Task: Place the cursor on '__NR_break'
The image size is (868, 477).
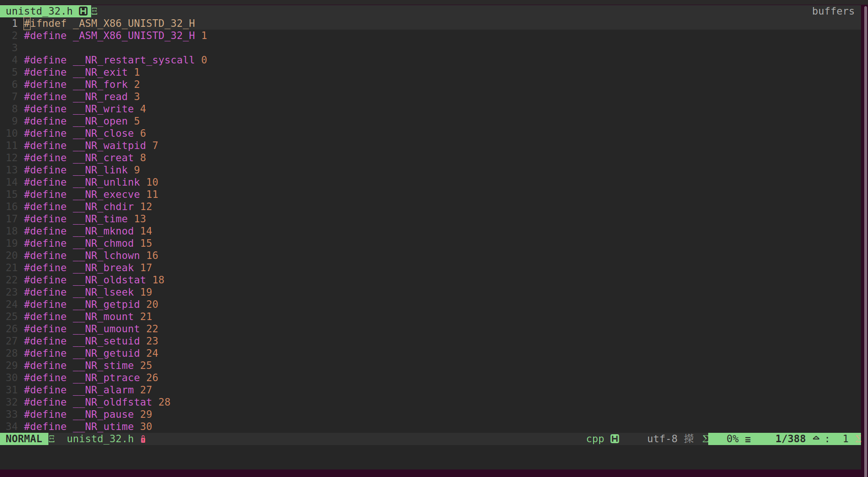Action: [x=103, y=268]
